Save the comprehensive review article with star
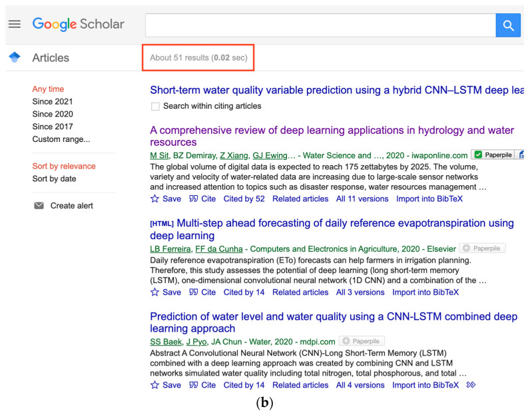 [165, 199]
